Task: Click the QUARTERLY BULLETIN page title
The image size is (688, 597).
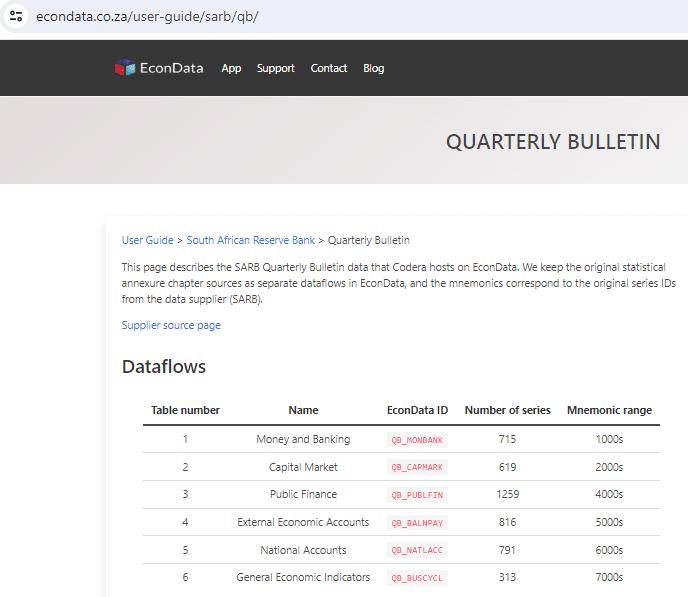Action: [553, 142]
